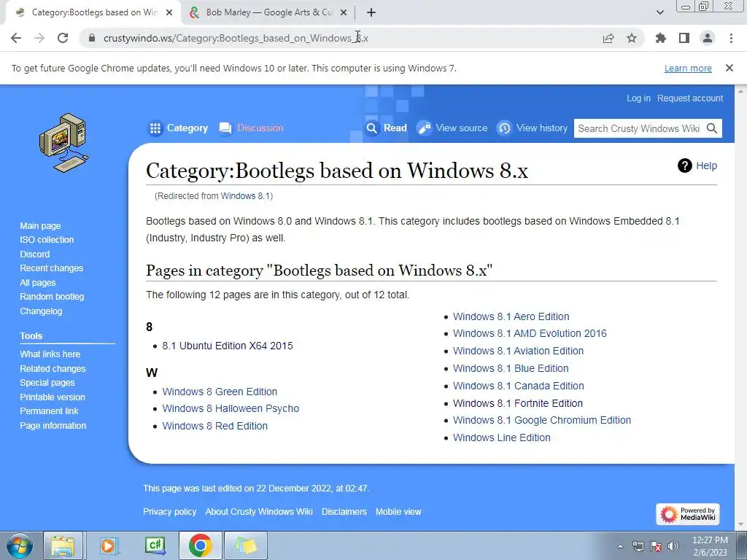Open Windows 8.1 Canada Edition page

pos(519,386)
